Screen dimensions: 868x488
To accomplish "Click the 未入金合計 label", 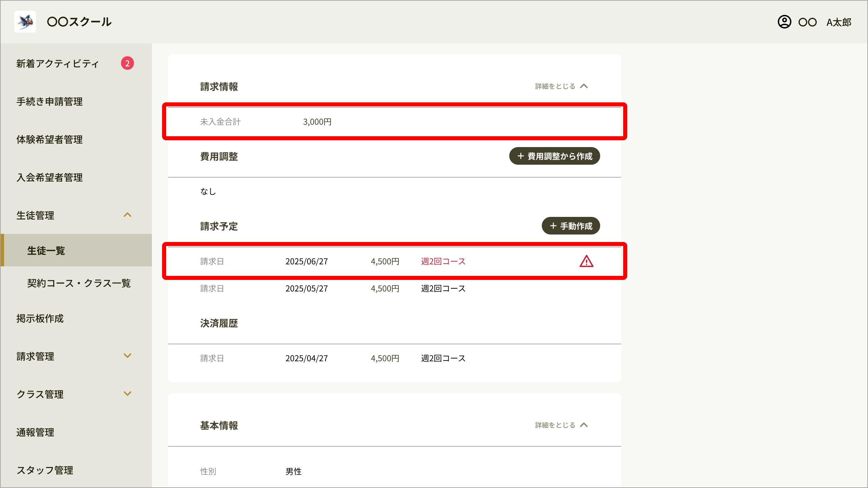I will pyautogui.click(x=220, y=122).
